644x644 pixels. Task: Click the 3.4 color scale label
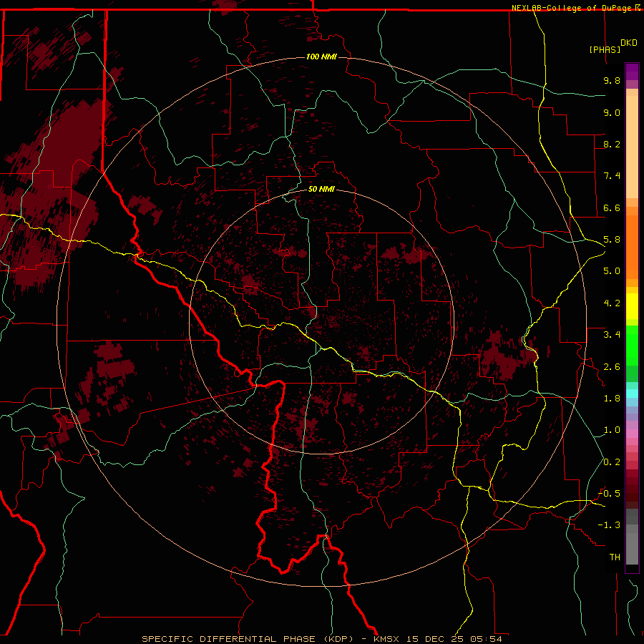[x=612, y=335]
